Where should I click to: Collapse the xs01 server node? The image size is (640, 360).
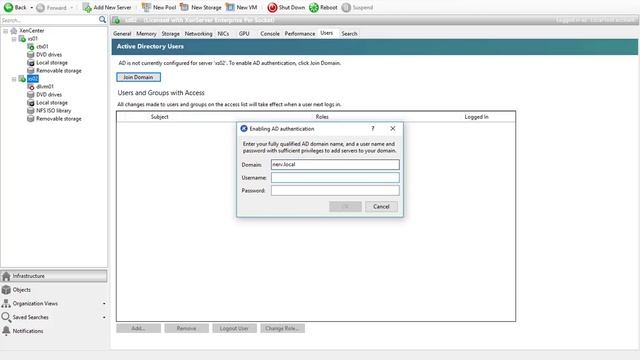pos(14,39)
